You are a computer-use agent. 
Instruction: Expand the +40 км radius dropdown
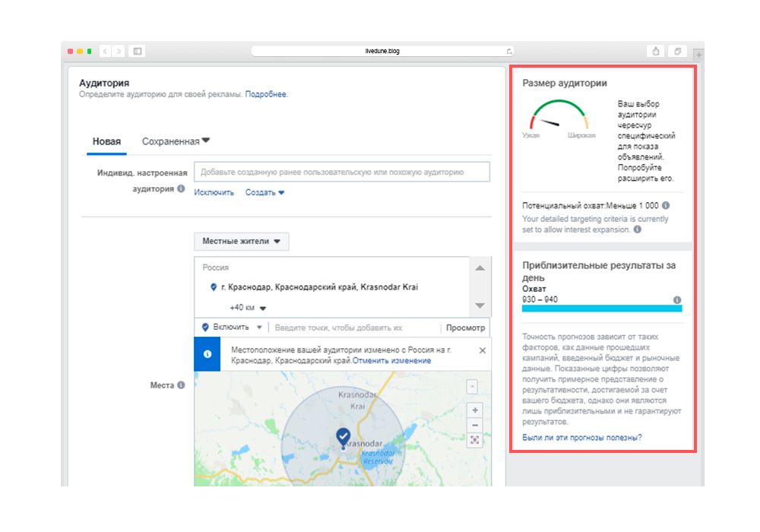249,308
